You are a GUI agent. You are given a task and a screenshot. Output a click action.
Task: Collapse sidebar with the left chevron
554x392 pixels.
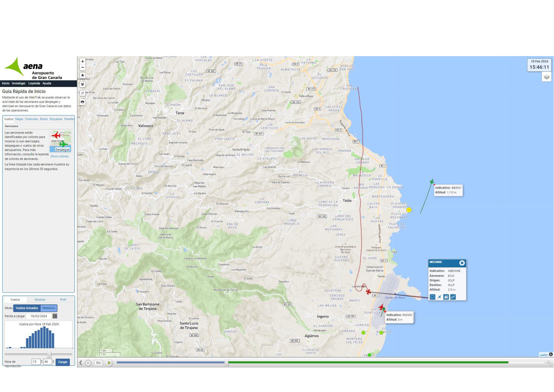coord(81,363)
